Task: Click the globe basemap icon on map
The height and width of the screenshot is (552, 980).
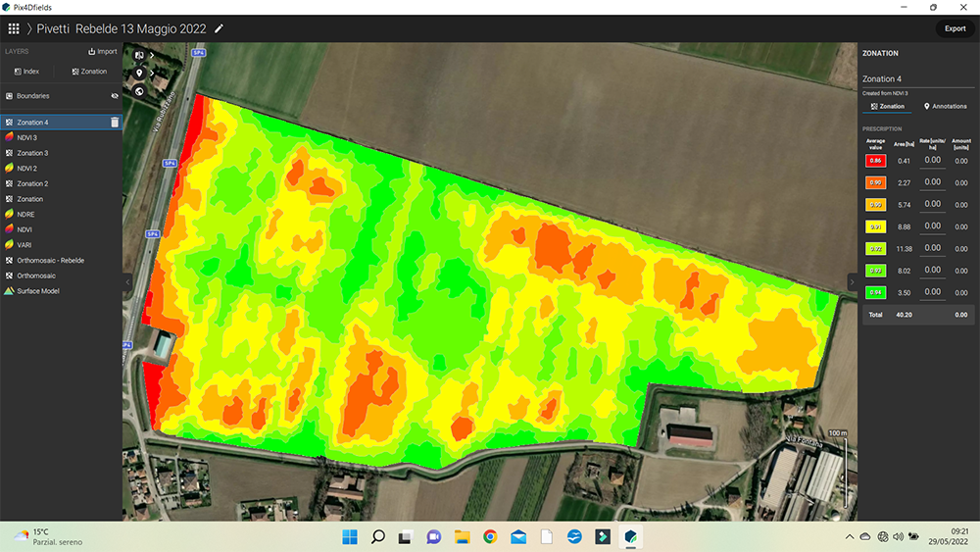Action: pyautogui.click(x=139, y=91)
